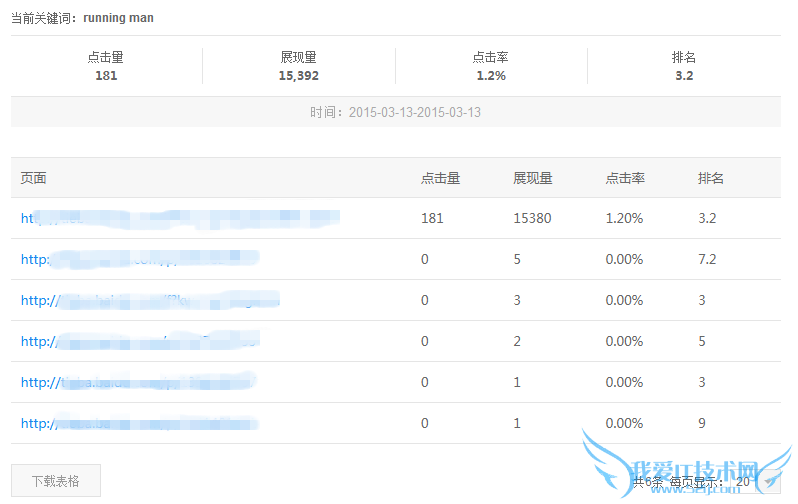Click the 页面 column header
This screenshot has width=798, height=504.
click(34, 178)
